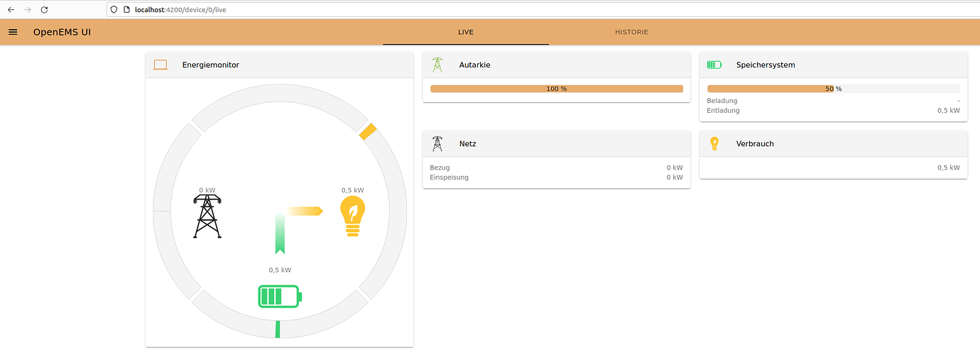The image size is (980, 355).
Task: Switch to the LIVE tab
Action: pyautogui.click(x=466, y=32)
